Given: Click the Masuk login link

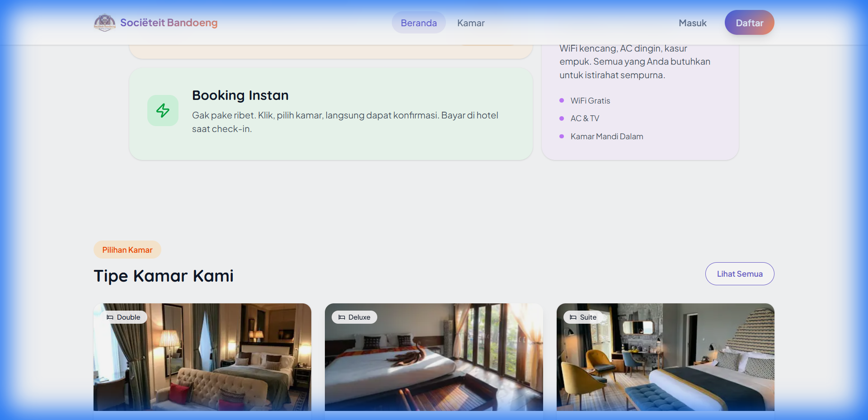Looking at the screenshot, I should pyautogui.click(x=692, y=23).
